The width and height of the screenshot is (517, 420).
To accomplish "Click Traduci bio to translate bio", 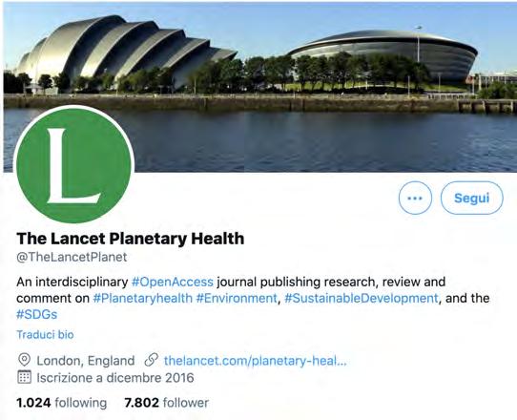I will tap(45, 334).
